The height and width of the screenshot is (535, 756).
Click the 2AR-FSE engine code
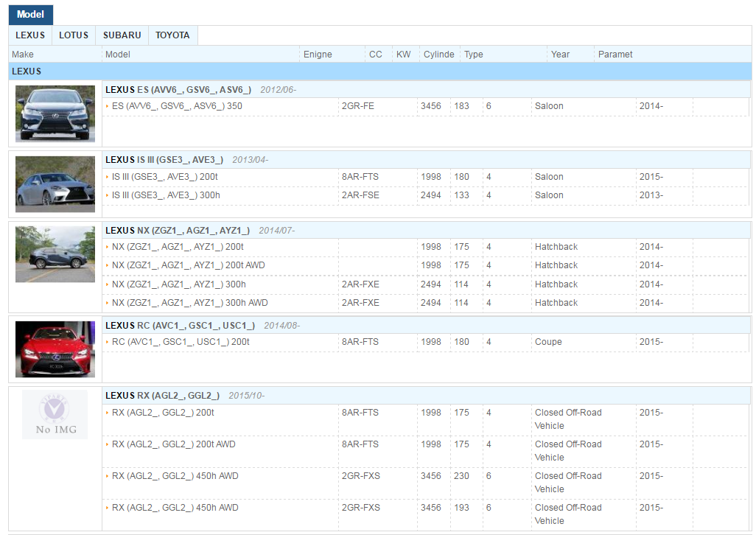pyautogui.click(x=360, y=195)
